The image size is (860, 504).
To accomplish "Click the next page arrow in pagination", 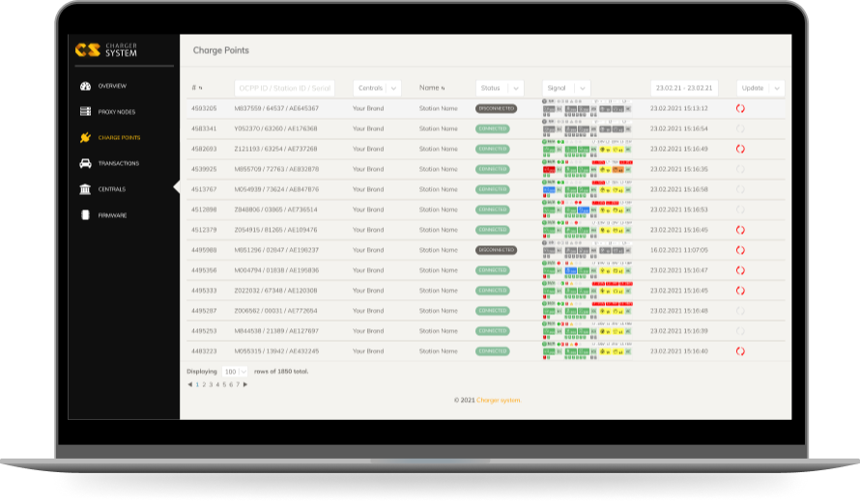I will (x=245, y=384).
